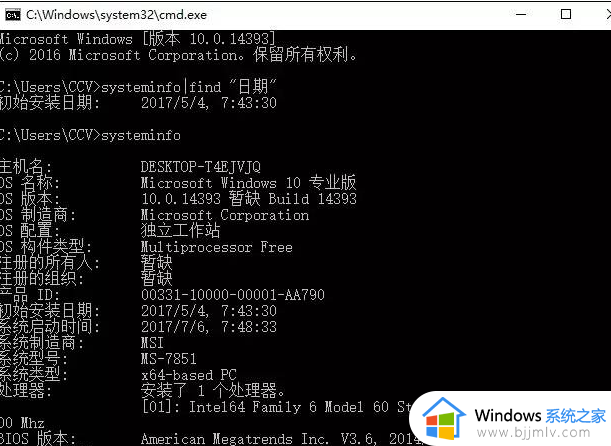611x446 pixels.
Task: Click the OS 构件类型 label
Action: coord(46,247)
